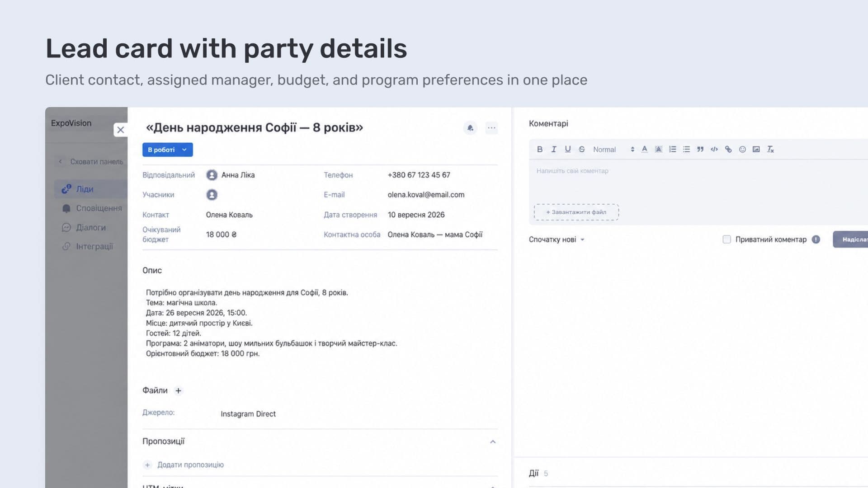Click into the comment text field
The image size is (868, 488).
pyautogui.click(x=698, y=181)
